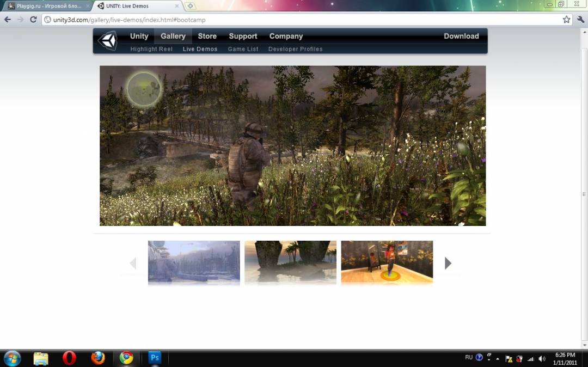Open Windows Explorer from taskbar
Screen dimensions: 588x367
[40, 358]
